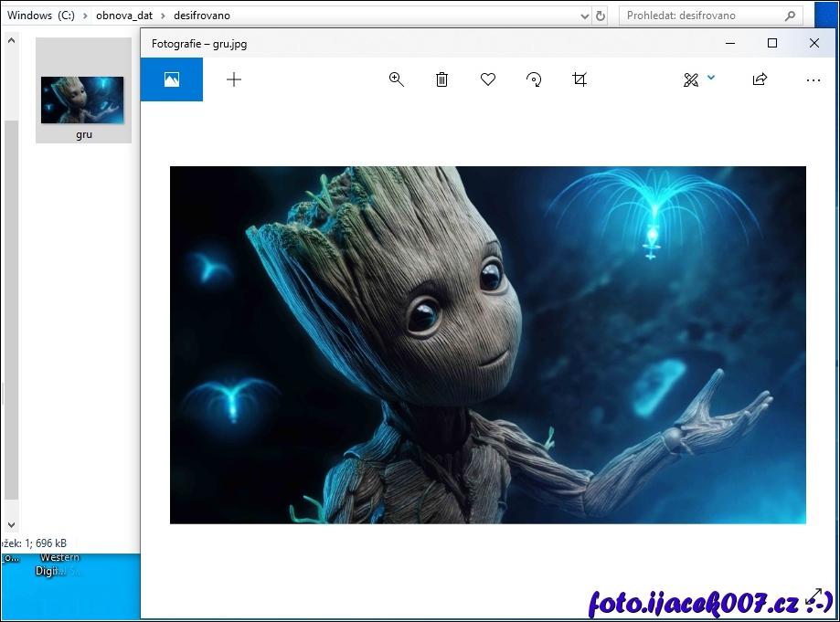Click the Explorer refresh button
This screenshot has height=622, width=840.
coord(601,16)
